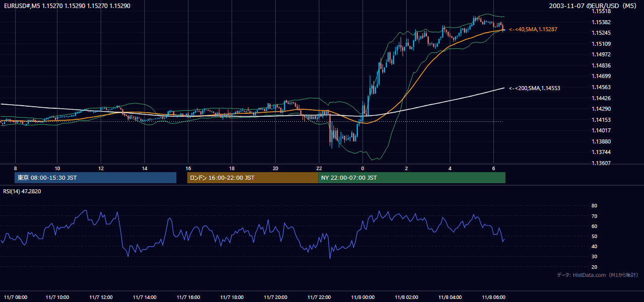Click the 11/7 16:00 time axis label
The width and height of the screenshot is (644, 302).
click(188, 297)
